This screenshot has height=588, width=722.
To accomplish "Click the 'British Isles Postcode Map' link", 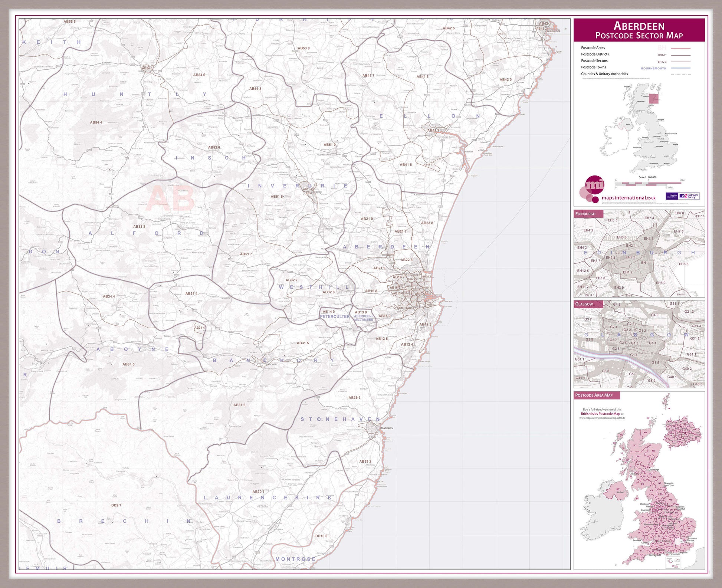I will pos(600,414).
